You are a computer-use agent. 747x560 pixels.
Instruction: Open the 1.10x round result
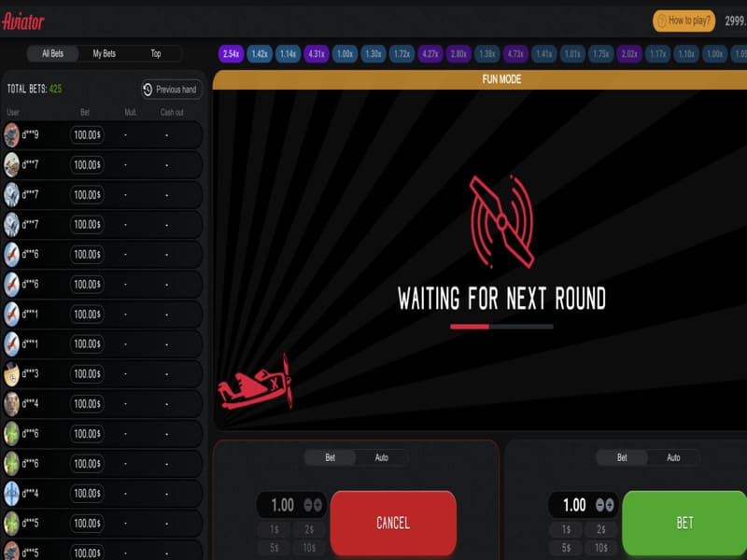(686, 54)
